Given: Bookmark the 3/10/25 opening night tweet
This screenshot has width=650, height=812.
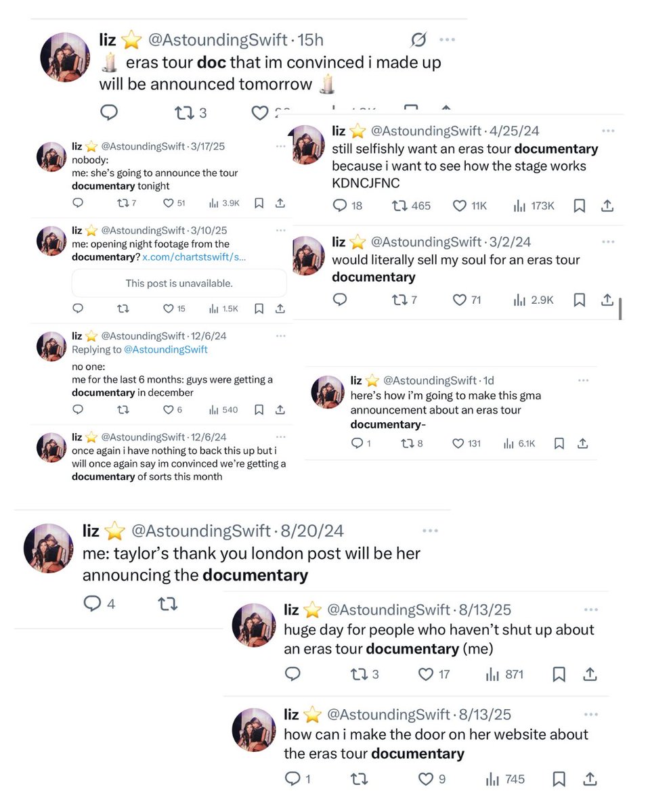Looking at the screenshot, I should coord(259,309).
